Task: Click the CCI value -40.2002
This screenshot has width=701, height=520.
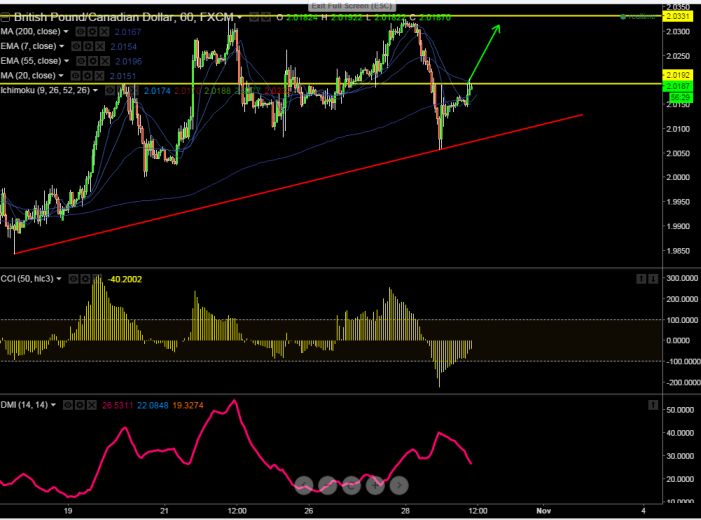Action: pyautogui.click(x=125, y=279)
